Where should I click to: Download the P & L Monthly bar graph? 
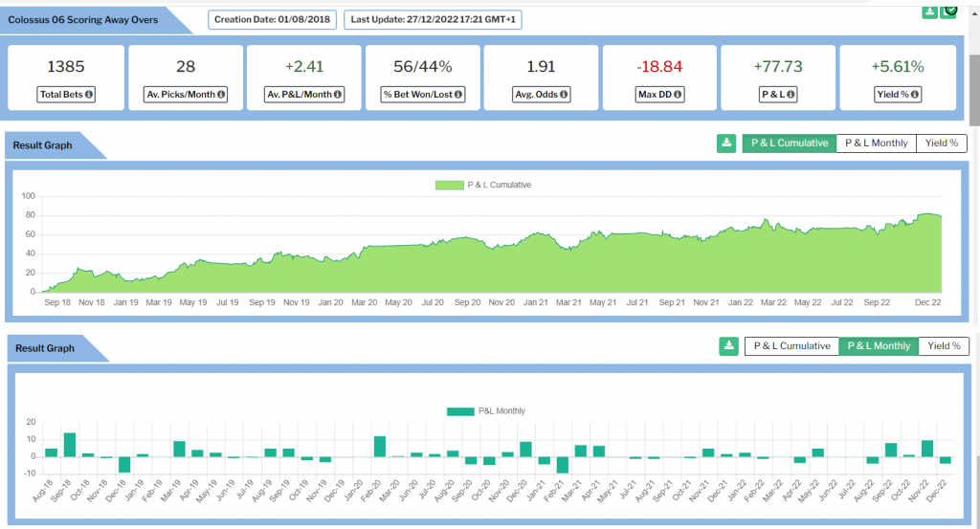(x=729, y=346)
